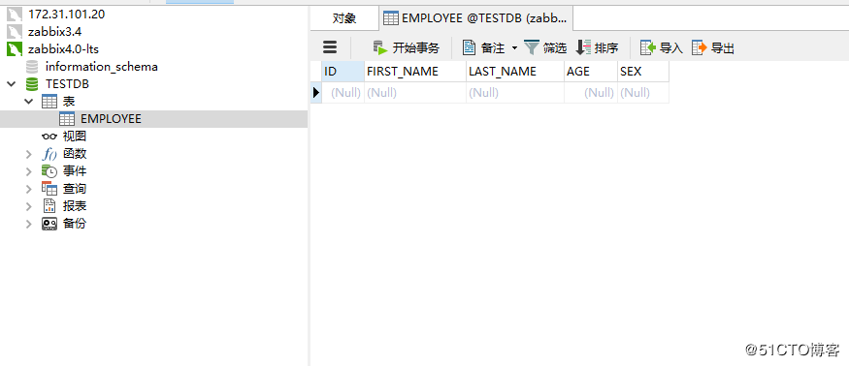The image size is (849, 366).
Task: Open the 备注 dropdown arrow
Action: coord(514,48)
